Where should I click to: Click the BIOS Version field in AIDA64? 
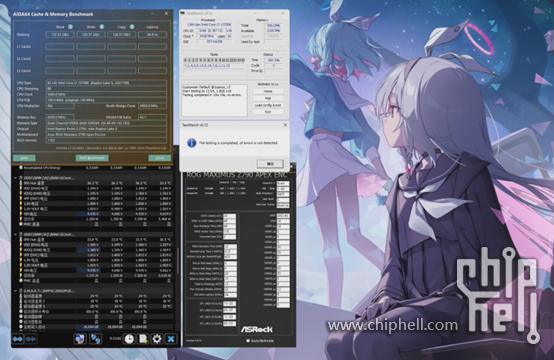click(106, 140)
